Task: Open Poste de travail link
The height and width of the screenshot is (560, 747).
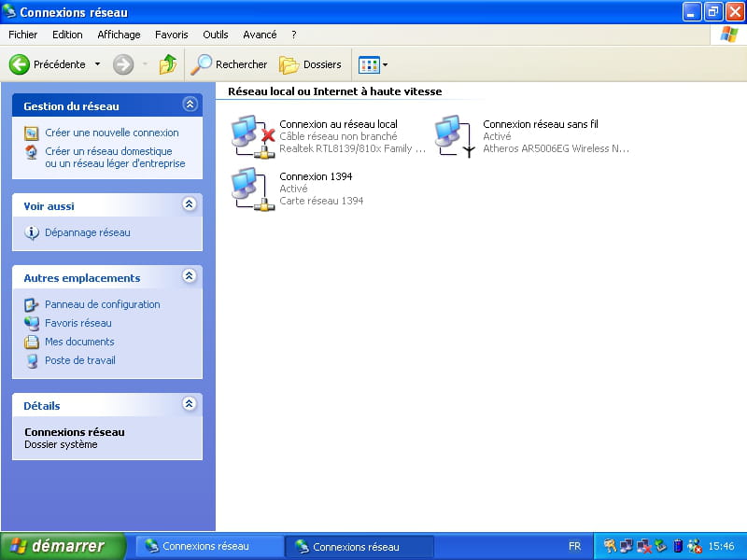Action: (80, 360)
